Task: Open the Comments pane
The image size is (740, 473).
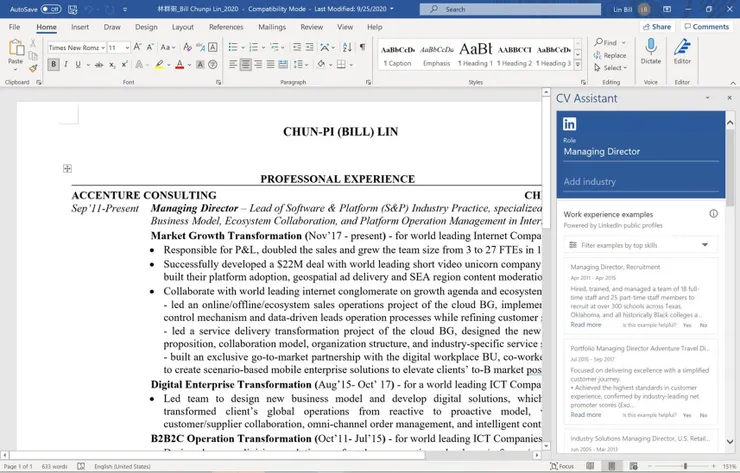Action: [706, 27]
